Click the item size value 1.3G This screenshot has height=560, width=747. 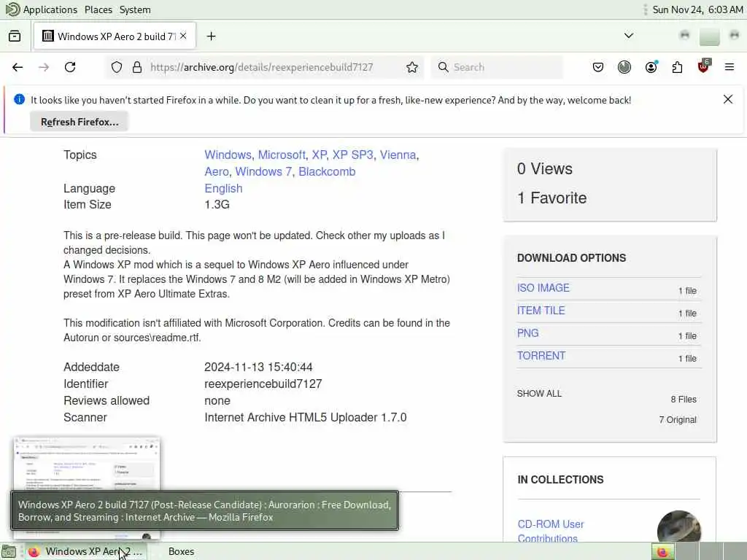click(217, 204)
